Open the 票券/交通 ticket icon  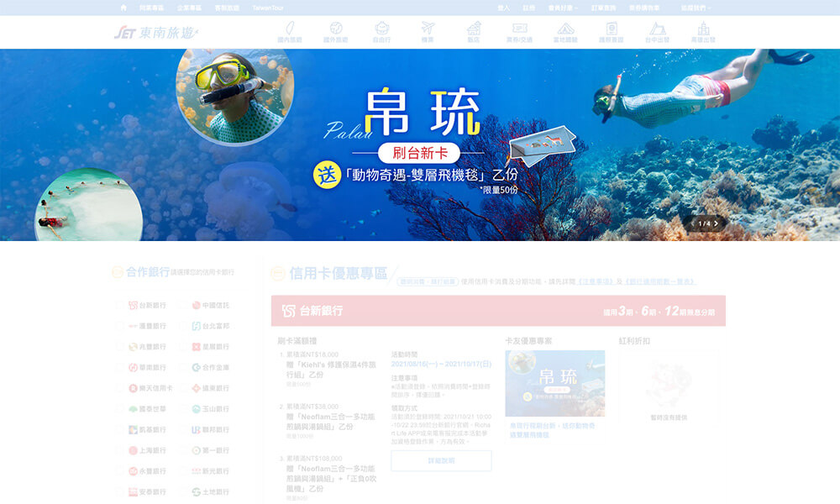(x=519, y=32)
